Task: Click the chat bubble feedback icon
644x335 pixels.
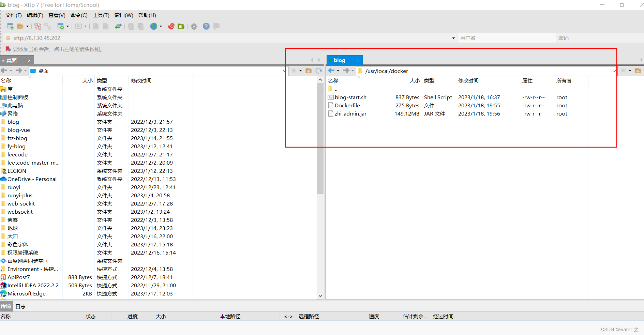Action: coord(216,26)
